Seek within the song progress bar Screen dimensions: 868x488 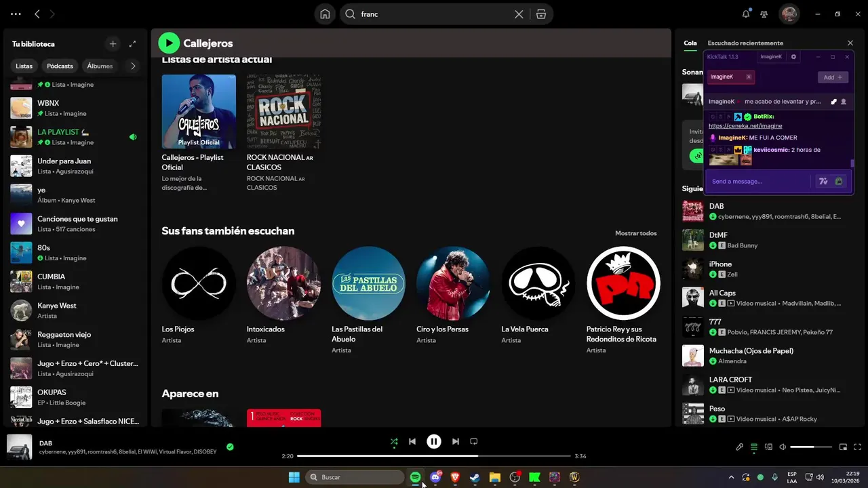pos(434,456)
